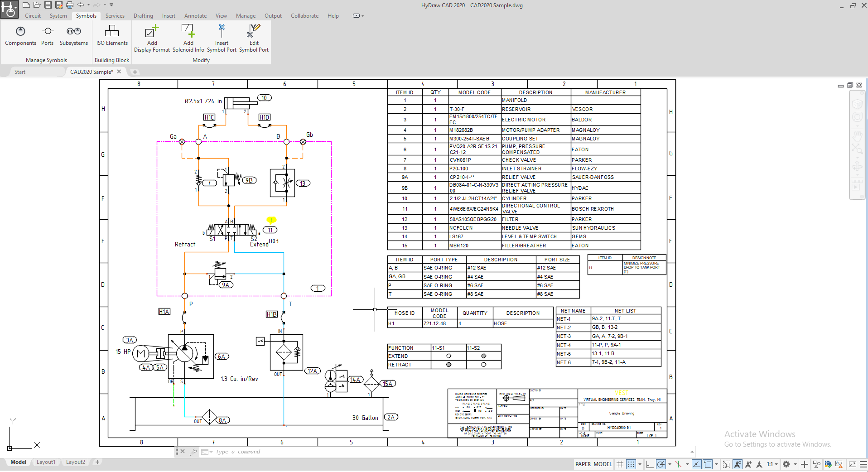Select the ISO Elements building block

coord(112,36)
